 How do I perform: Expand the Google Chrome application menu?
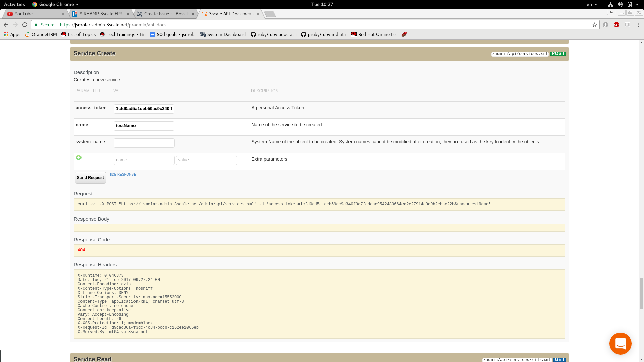pos(56,4)
